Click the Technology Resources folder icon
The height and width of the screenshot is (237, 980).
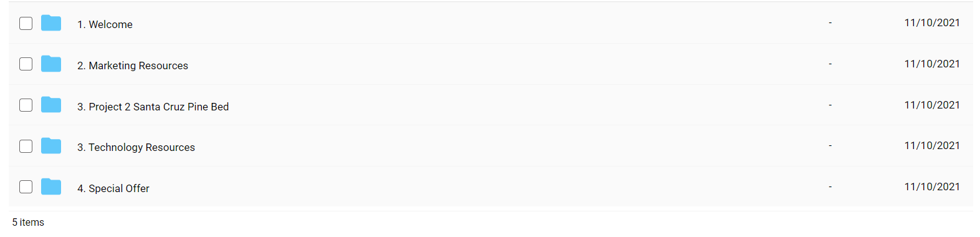click(x=51, y=146)
